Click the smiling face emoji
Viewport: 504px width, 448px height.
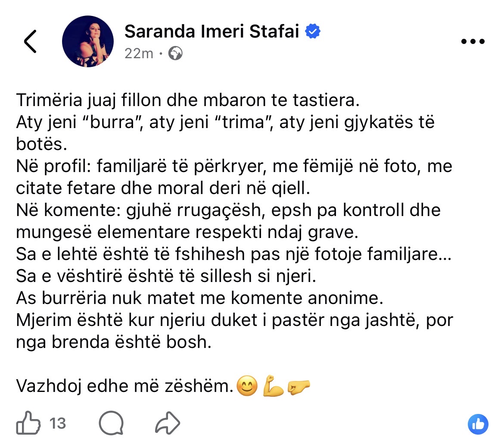tap(247, 386)
